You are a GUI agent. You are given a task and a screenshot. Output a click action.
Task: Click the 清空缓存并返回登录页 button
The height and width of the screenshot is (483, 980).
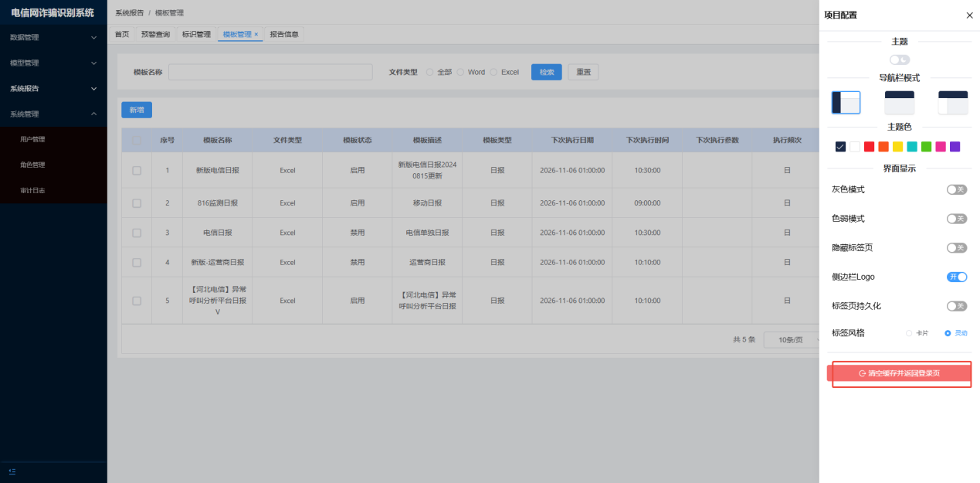[x=899, y=373]
